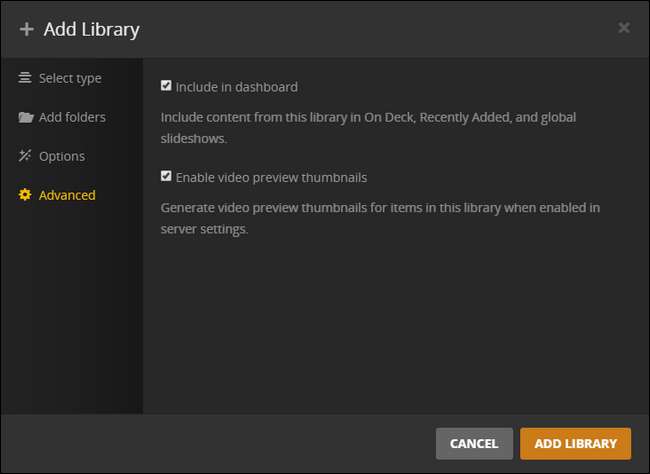The width and height of the screenshot is (650, 474).
Task: Click the gear icon beside Advanced
Action: (25, 195)
